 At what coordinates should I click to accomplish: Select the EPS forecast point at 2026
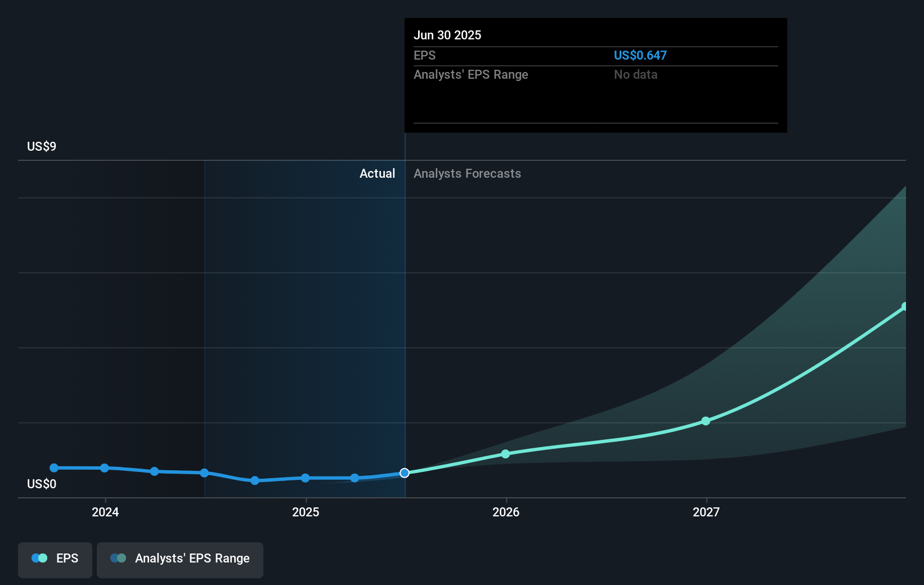coord(505,454)
